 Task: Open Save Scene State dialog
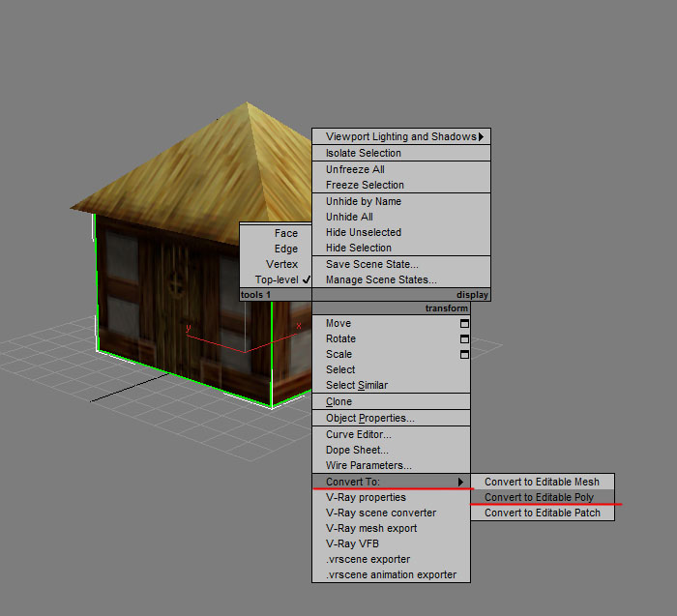(x=401, y=264)
